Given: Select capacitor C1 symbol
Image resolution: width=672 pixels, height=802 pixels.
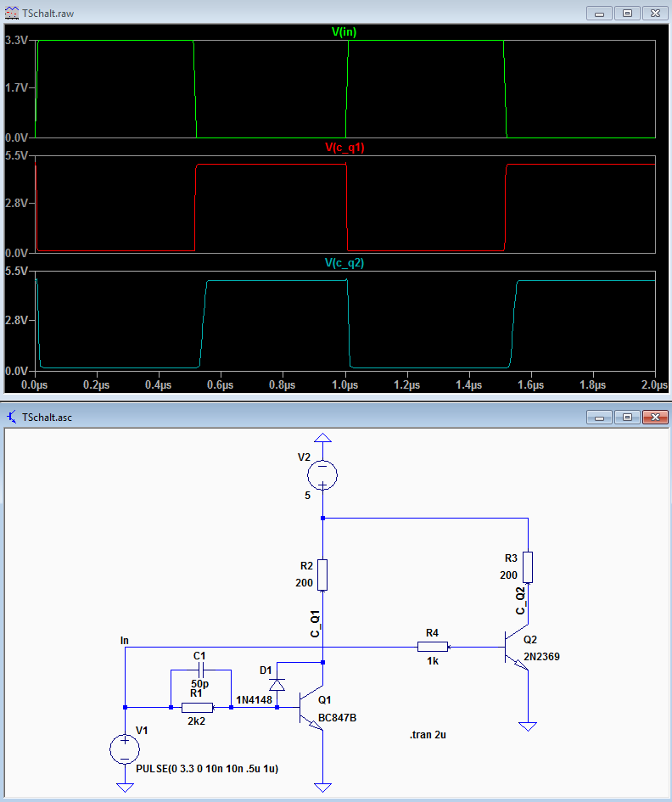Looking at the screenshot, I should (200, 670).
